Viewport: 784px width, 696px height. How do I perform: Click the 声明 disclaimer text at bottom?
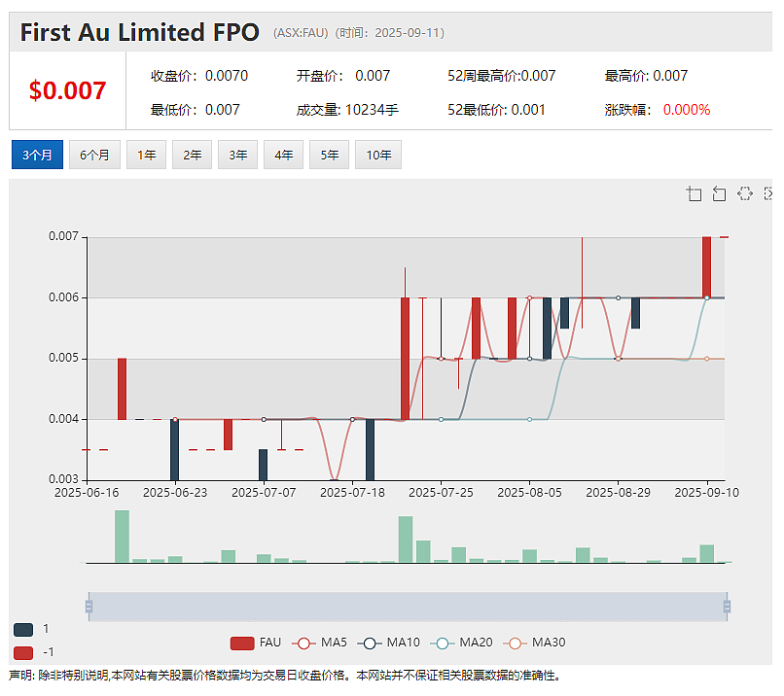(284, 676)
